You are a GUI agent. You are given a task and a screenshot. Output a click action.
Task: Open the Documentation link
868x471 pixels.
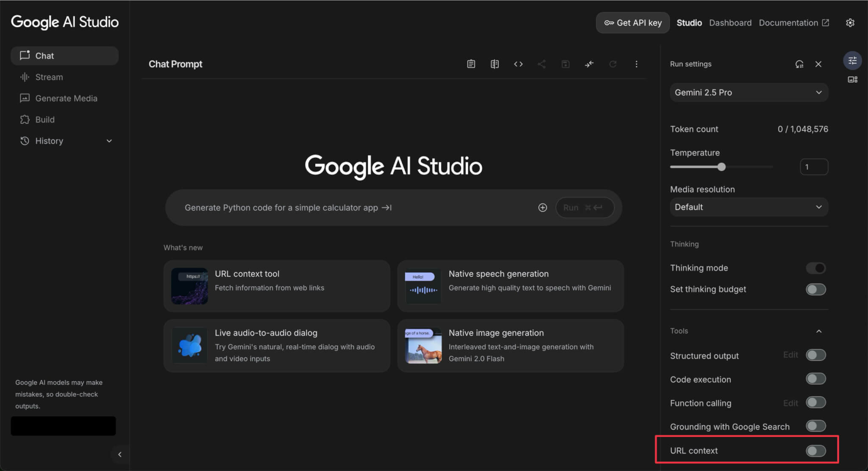click(x=794, y=23)
